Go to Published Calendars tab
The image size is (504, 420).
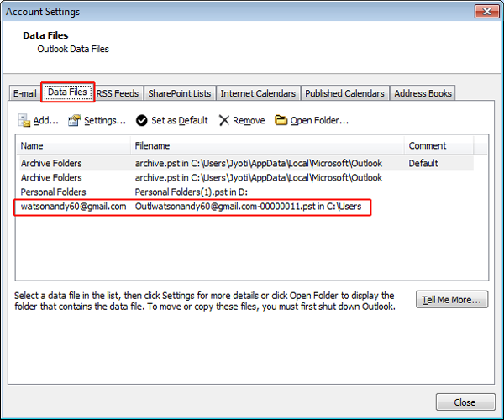(x=344, y=93)
